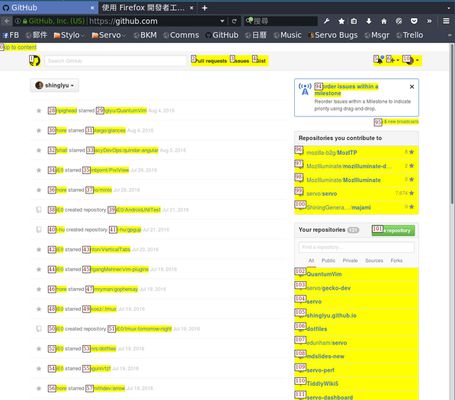
Task: Open the create-new plus menu
Action: (x=392, y=60)
